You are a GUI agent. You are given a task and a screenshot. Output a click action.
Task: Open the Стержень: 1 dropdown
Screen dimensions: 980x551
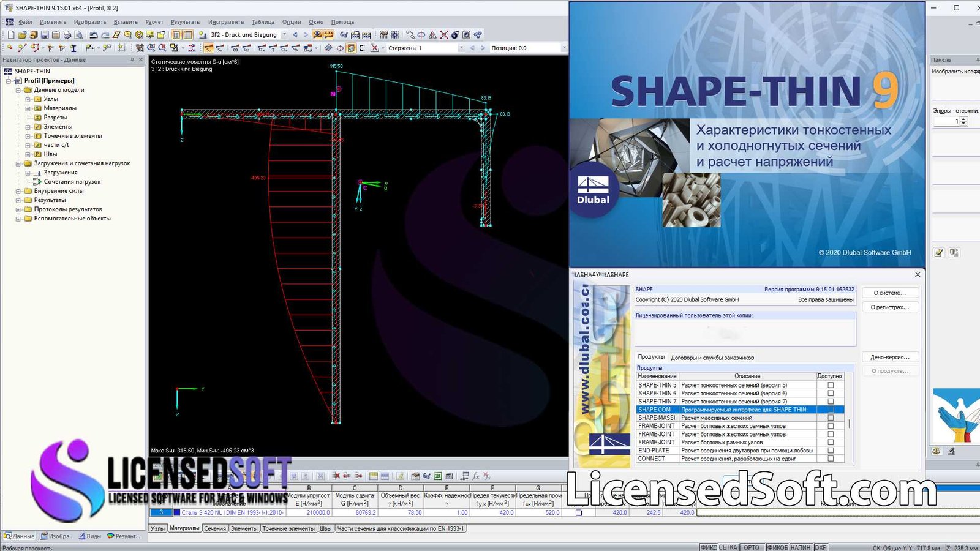point(461,48)
